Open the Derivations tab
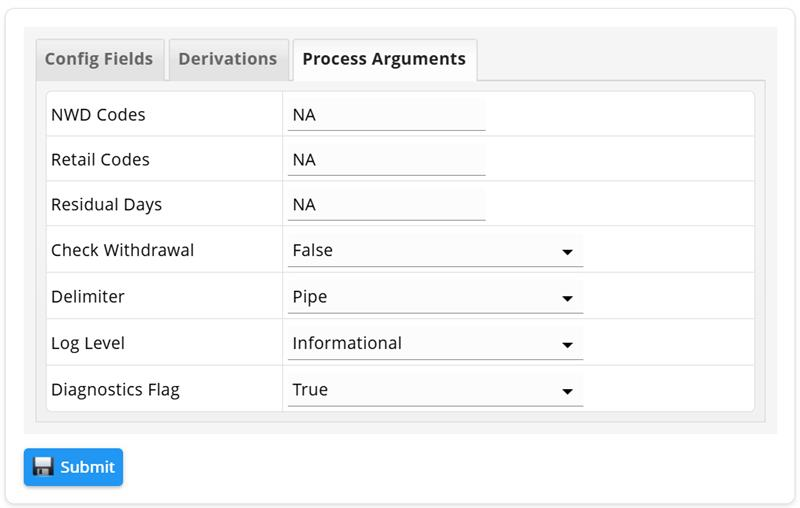Screen dimensions: 800x508 click(x=228, y=59)
